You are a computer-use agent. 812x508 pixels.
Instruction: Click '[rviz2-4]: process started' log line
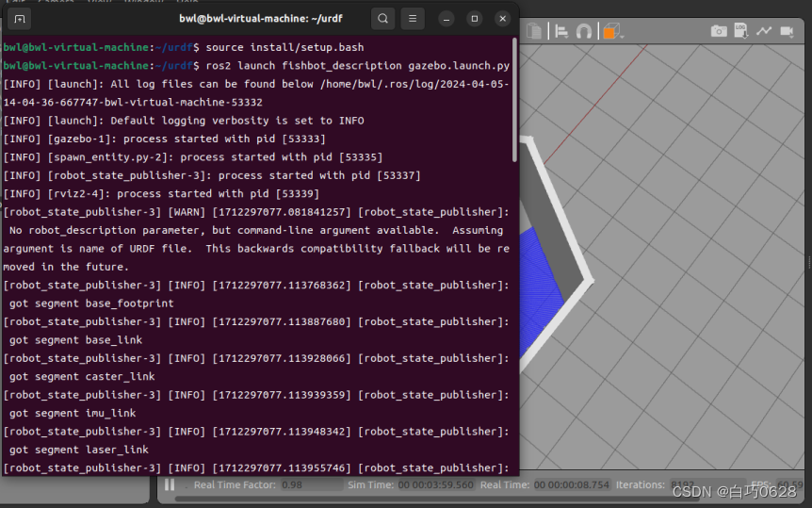[x=161, y=194]
